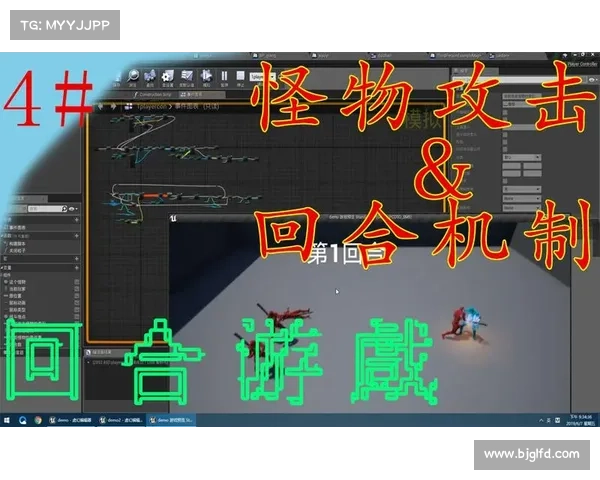600x480 pixels.
Task: Open the first document tab at editor top
Action: tap(204, 56)
